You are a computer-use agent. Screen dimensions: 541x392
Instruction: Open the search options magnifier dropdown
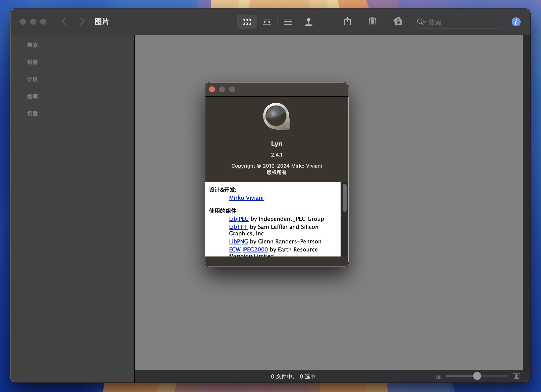(421, 22)
